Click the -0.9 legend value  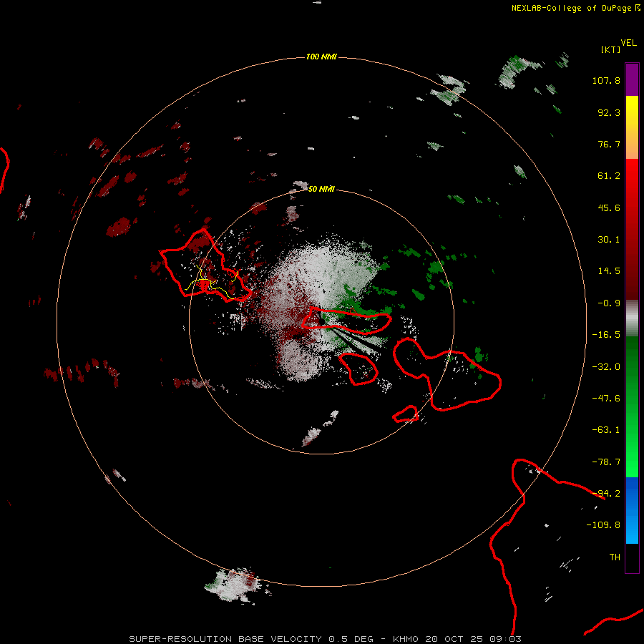[x=609, y=303]
